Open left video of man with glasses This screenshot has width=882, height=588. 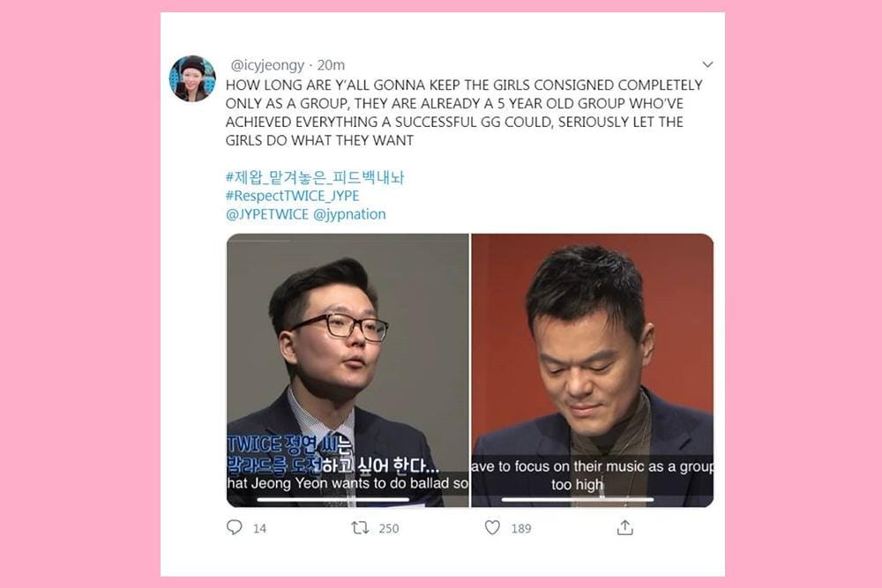pyautogui.click(x=348, y=370)
